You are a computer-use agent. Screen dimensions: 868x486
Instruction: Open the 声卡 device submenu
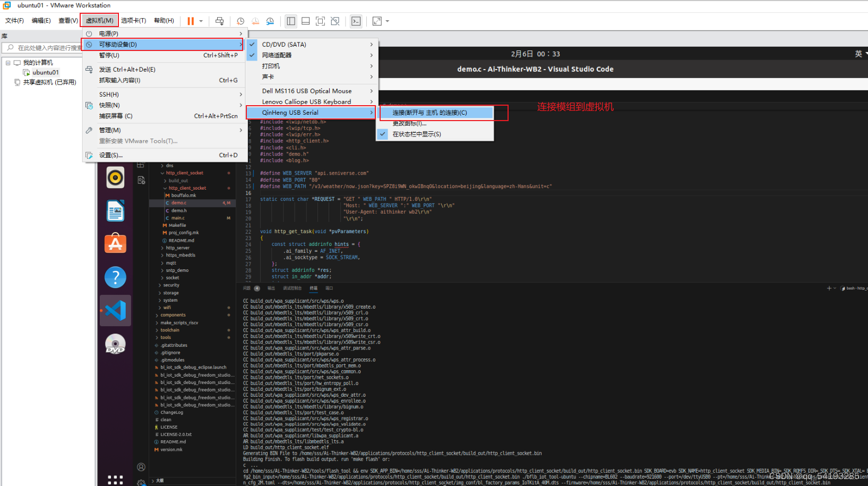(311, 77)
